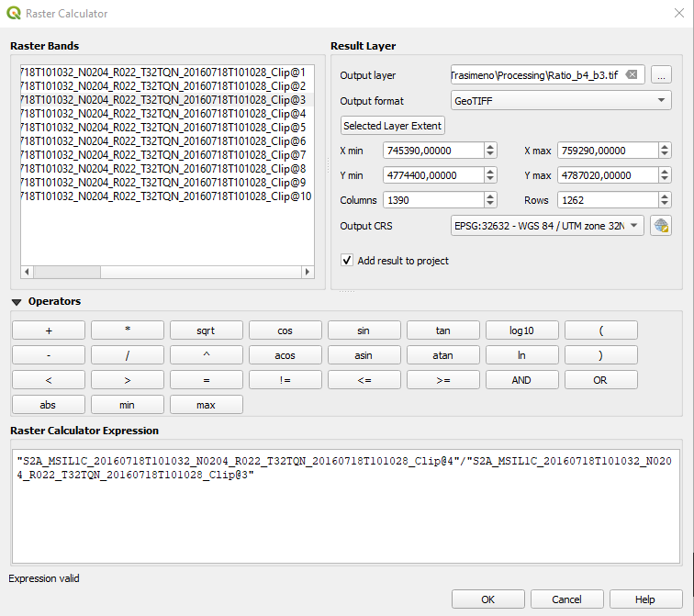Open the Output CRS EPSG:32632 dropdown
Image resolution: width=694 pixels, height=616 pixels.
[x=547, y=226]
